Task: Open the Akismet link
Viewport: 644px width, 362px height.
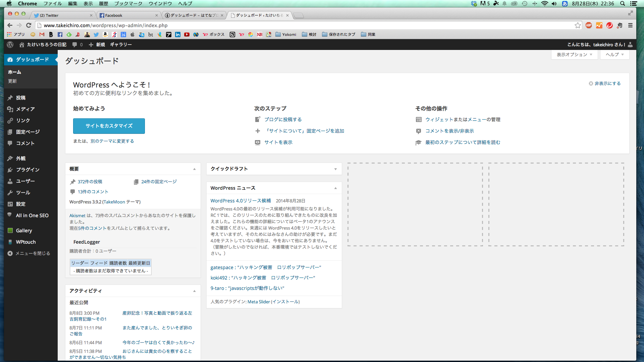Action: click(x=77, y=216)
